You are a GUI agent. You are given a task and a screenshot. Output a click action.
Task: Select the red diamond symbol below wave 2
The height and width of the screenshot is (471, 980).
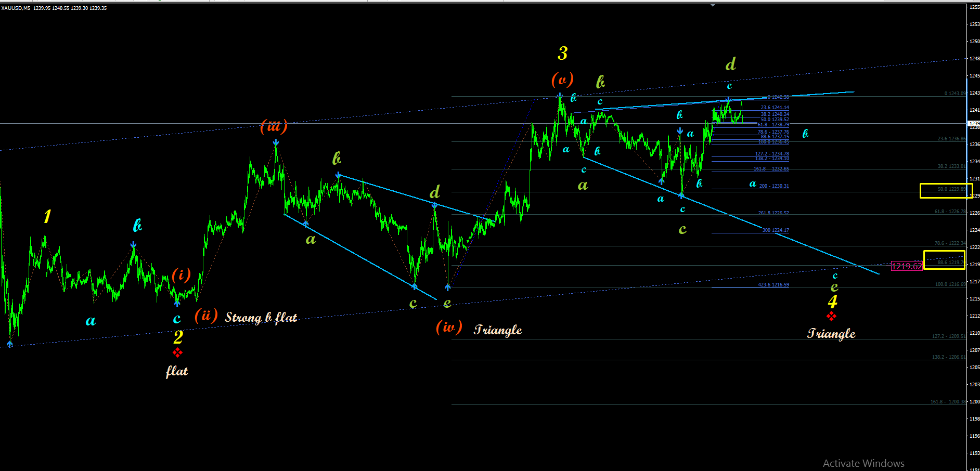coord(177,353)
